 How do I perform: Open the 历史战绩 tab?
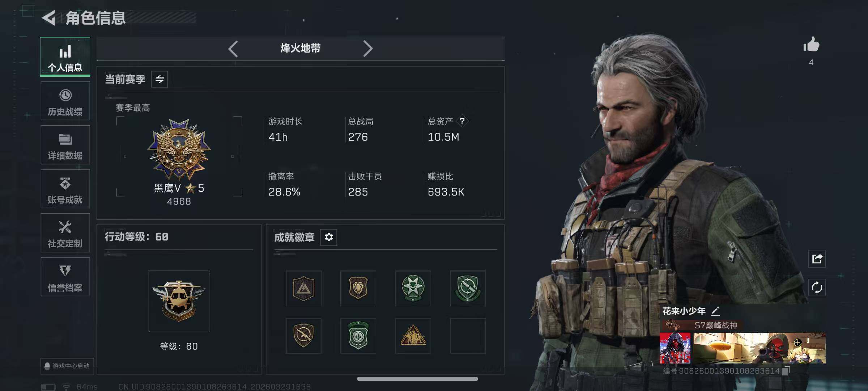[x=65, y=101]
